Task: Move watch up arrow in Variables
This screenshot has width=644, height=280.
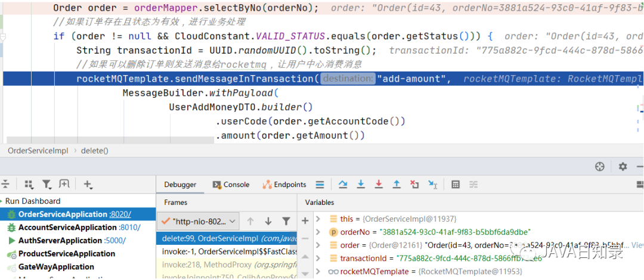Action: [305, 257]
